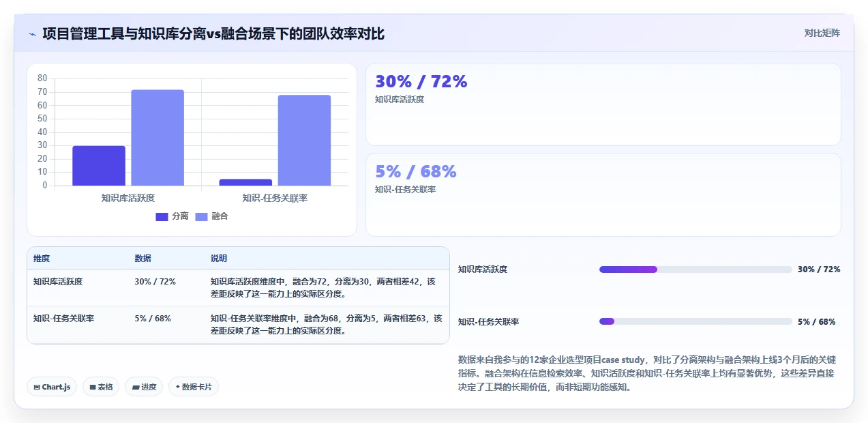
Task: Click the 分离 bar for 知识库活跃度
Action: 99,166
